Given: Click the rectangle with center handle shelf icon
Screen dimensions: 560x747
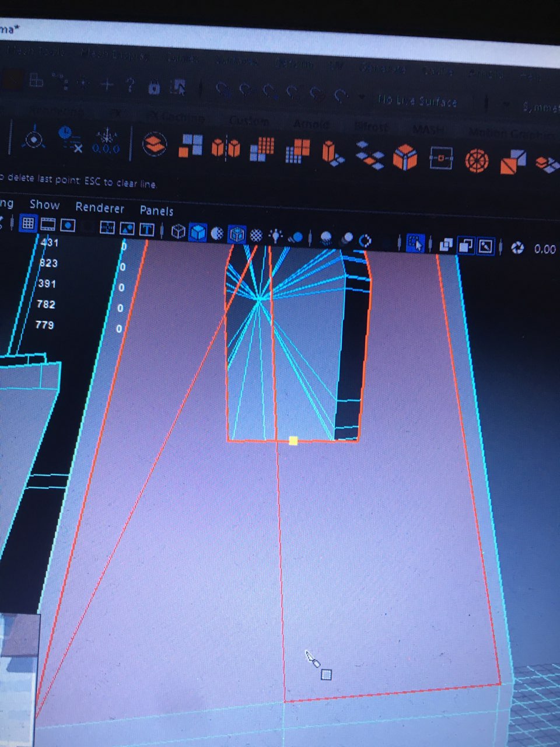Looking at the screenshot, I should click(x=441, y=158).
